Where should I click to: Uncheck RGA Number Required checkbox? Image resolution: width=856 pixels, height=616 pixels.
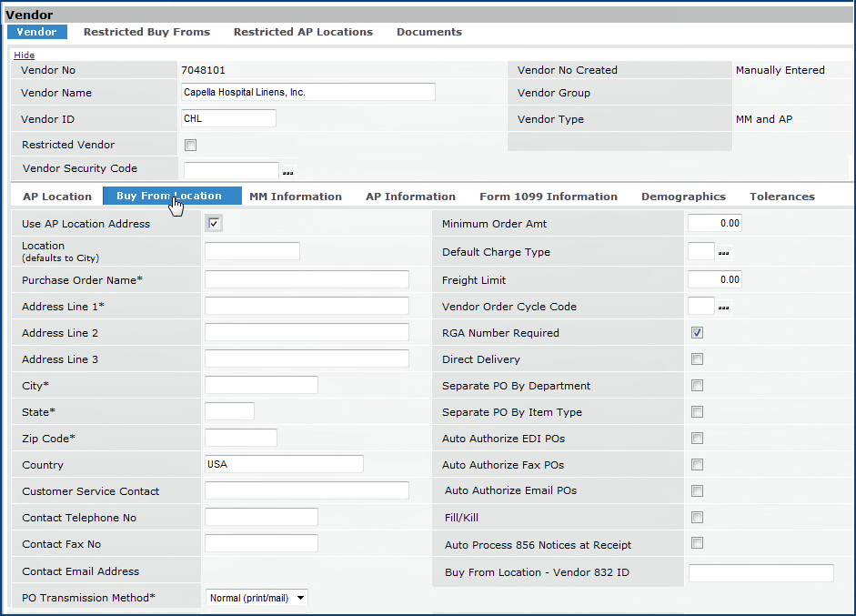click(x=698, y=333)
